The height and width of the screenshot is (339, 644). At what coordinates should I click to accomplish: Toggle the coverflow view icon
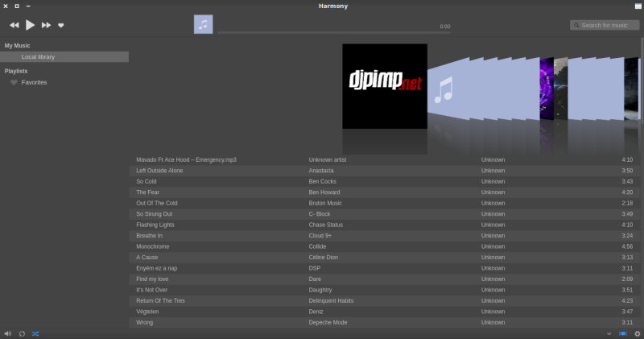pos(623,333)
